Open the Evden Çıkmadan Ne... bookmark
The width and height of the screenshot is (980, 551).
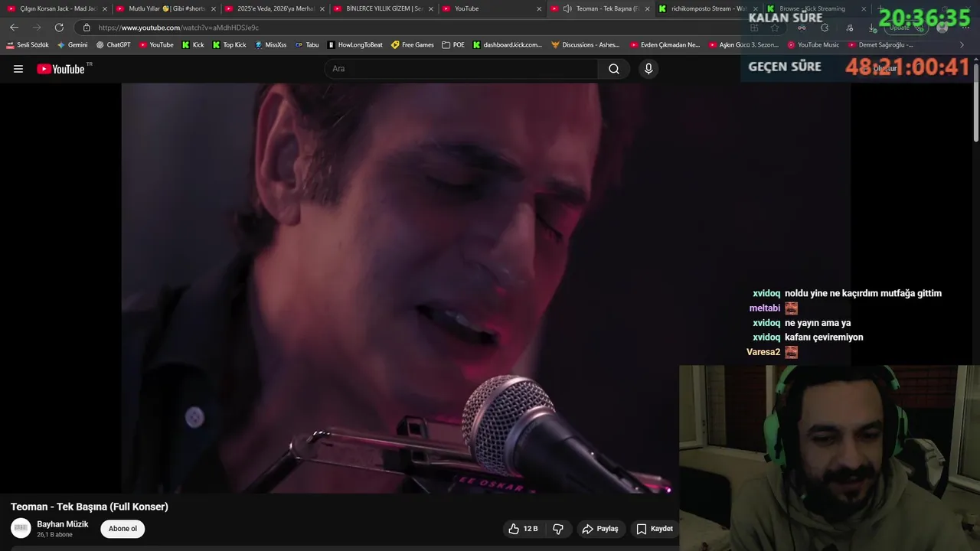pyautogui.click(x=665, y=44)
